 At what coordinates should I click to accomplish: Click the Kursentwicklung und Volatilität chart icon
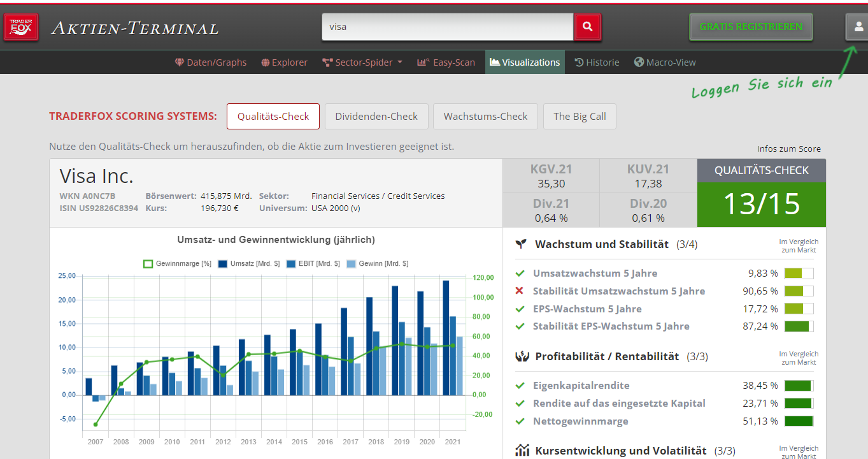point(522,451)
